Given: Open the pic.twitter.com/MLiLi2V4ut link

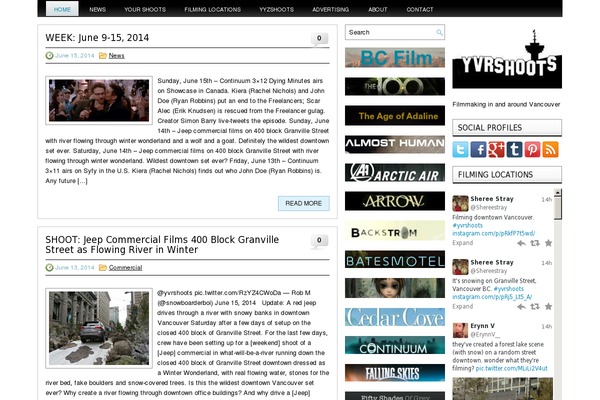Looking at the screenshot, I should click(511, 368).
